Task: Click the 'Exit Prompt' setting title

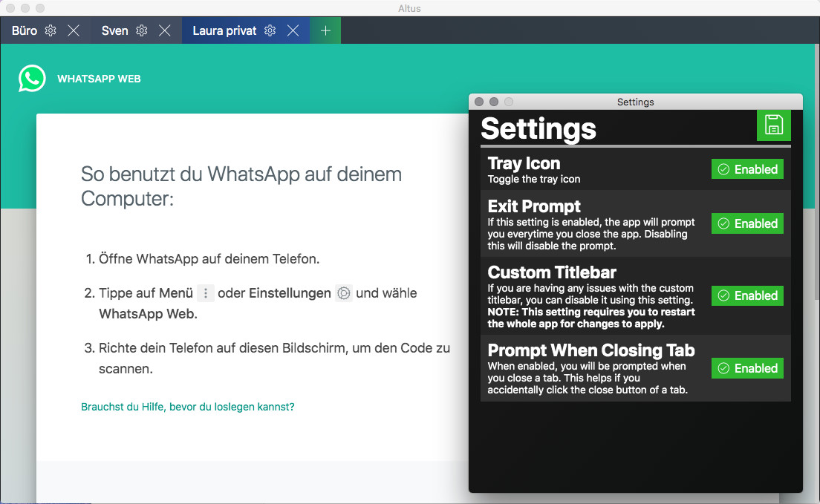Action: (534, 206)
